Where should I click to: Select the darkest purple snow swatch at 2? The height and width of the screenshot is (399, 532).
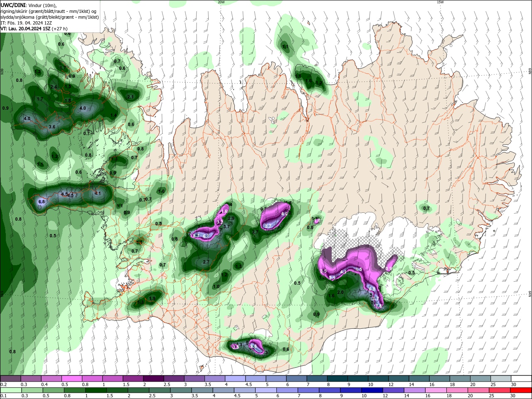pos(153,379)
